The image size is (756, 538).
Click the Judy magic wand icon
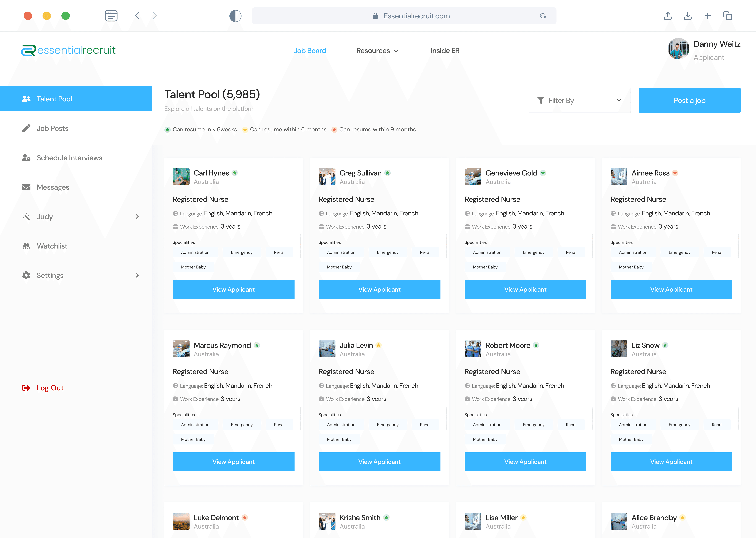[x=26, y=216]
